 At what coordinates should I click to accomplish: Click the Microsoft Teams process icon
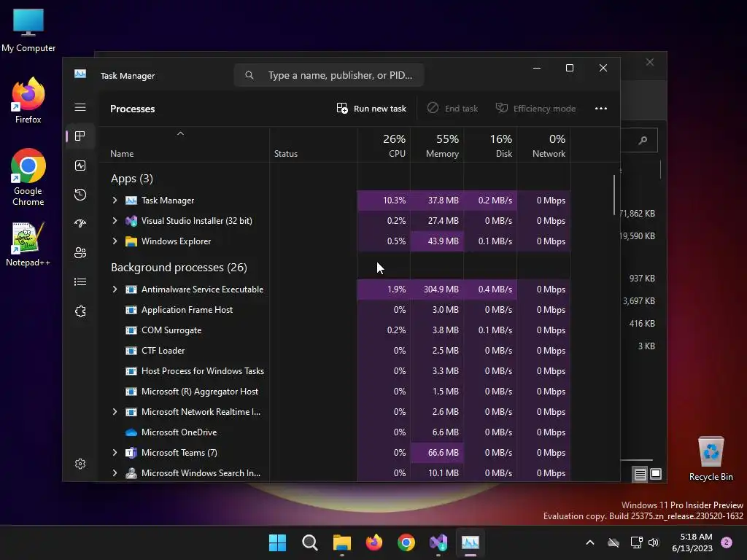pyautogui.click(x=131, y=453)
